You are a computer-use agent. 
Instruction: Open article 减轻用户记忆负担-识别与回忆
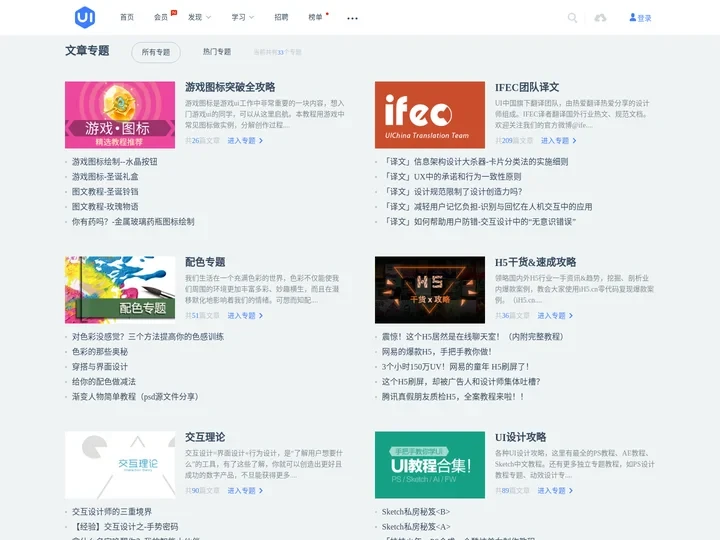tap(487, 207)
